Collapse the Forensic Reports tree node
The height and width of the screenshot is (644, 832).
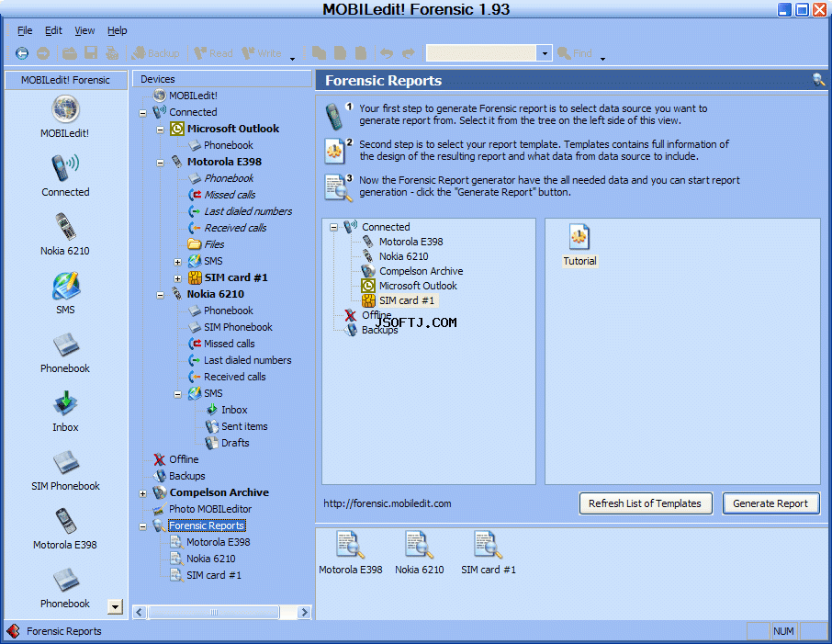coord(142,526)
